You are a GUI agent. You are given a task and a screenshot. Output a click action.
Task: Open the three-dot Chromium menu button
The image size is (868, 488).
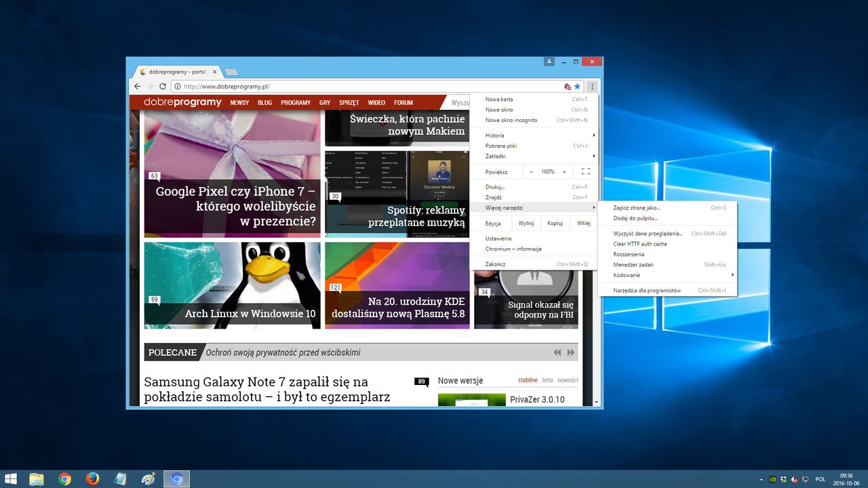tap(592, 86)
